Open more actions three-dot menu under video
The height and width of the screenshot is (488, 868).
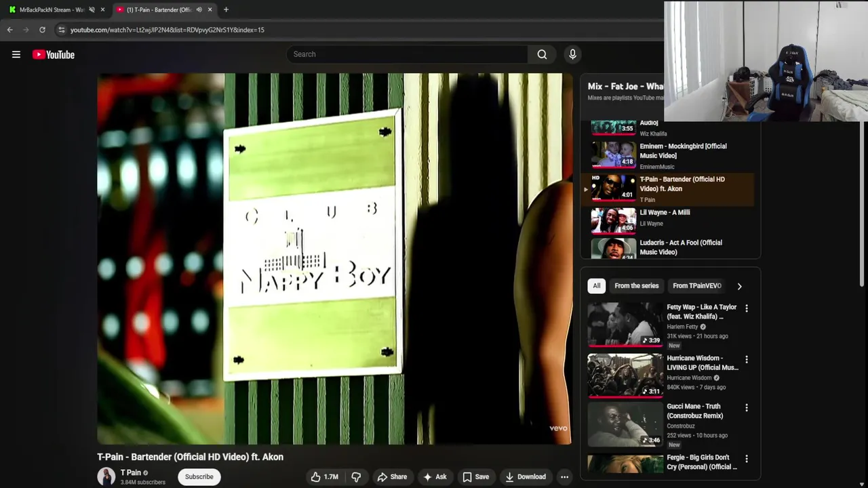tap(564, 476)
